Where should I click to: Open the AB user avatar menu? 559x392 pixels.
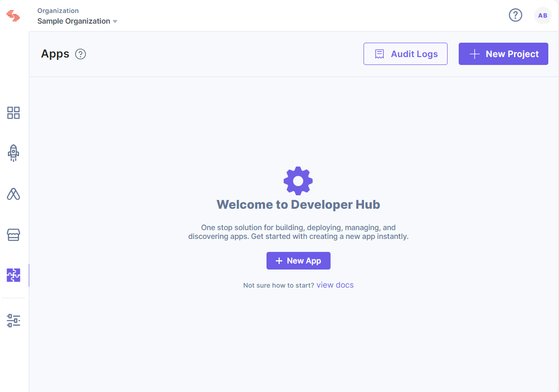(x=543, y=15)
